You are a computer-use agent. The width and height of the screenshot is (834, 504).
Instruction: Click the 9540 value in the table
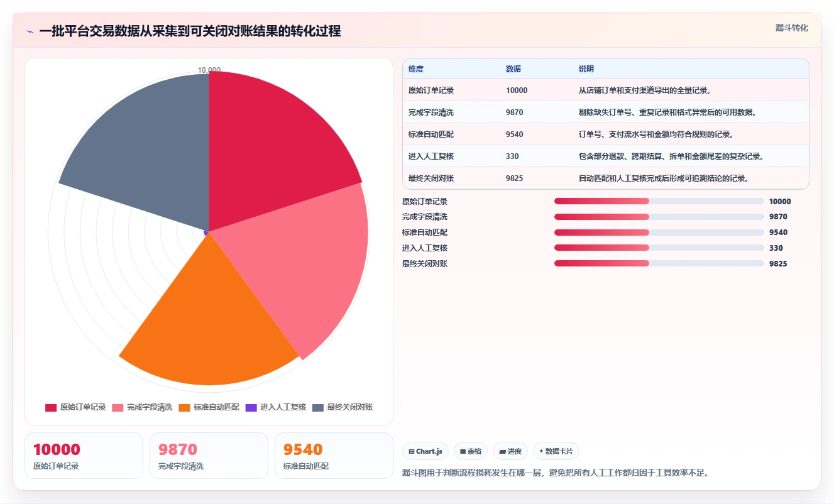515,134
